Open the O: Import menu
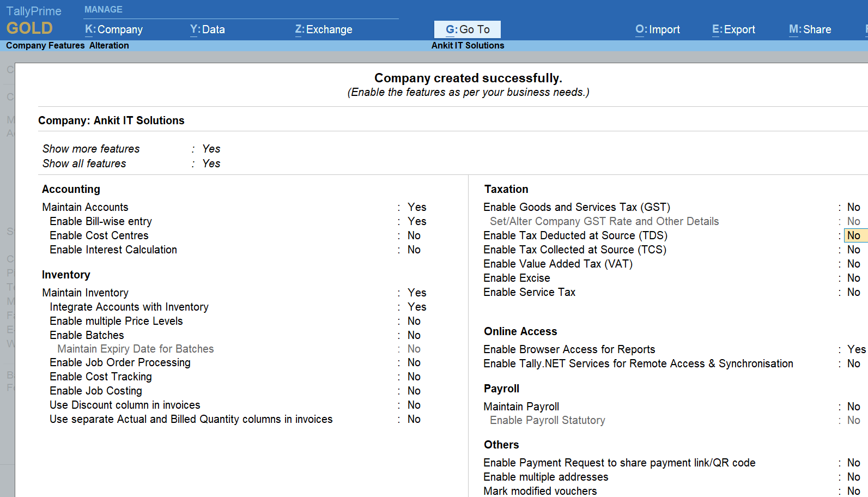The image size is (868, 497). pyautogui.click(x=657, y=29)
